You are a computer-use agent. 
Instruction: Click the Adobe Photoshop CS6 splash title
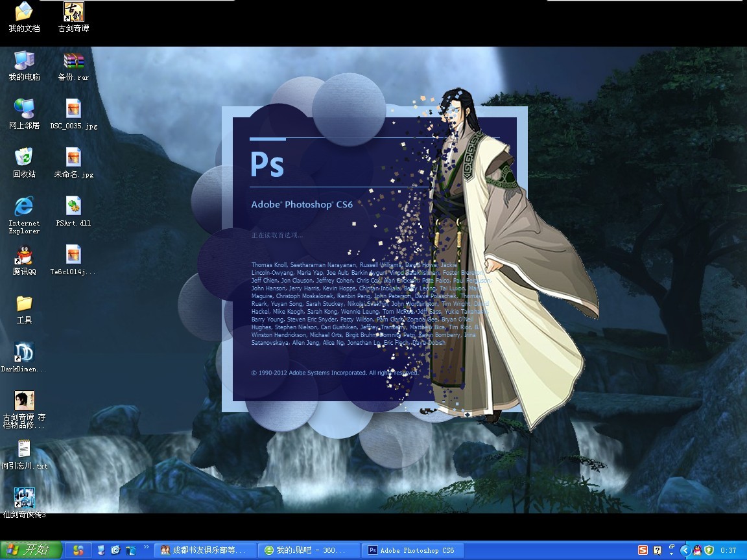(x=302, y=204)
